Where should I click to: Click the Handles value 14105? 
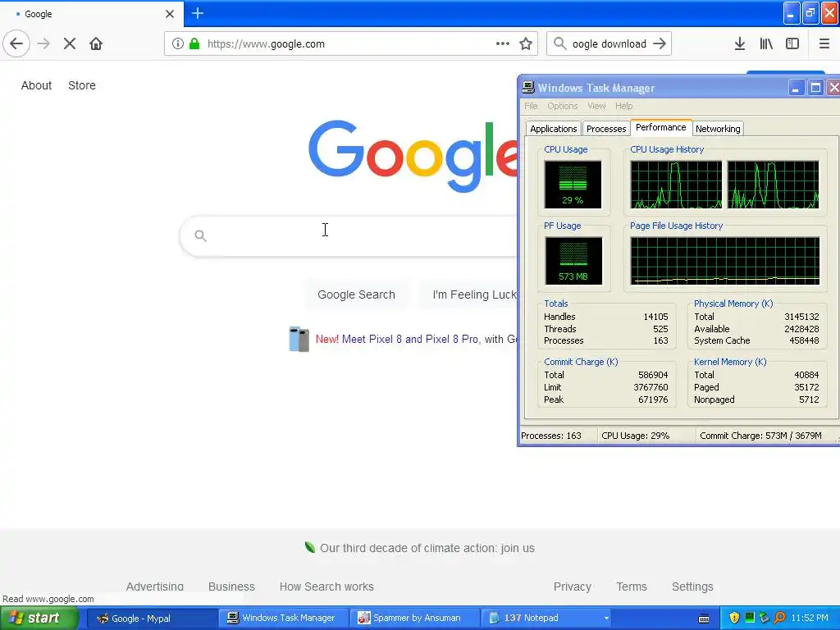click(x=655, y=317)
